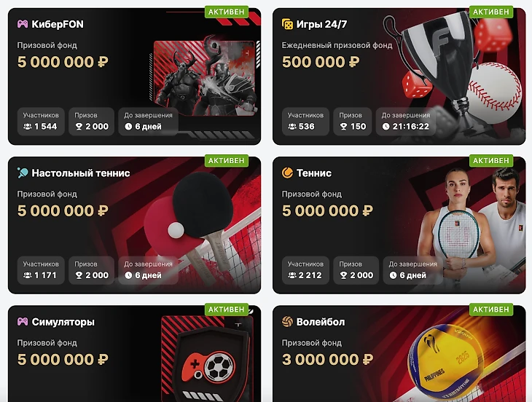Open the КиберFON tournament title
This screenshot has width=532, height=402.
pos(58,24)
